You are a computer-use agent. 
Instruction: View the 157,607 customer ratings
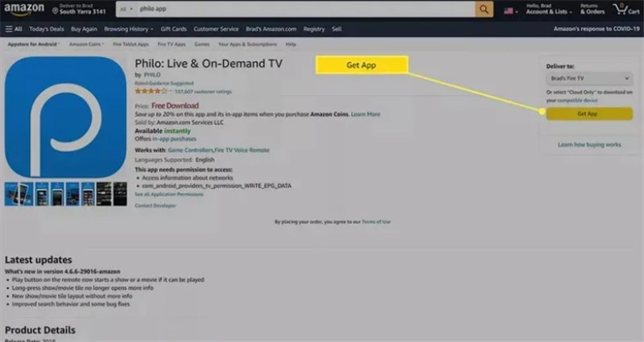(x=204, y=92)
